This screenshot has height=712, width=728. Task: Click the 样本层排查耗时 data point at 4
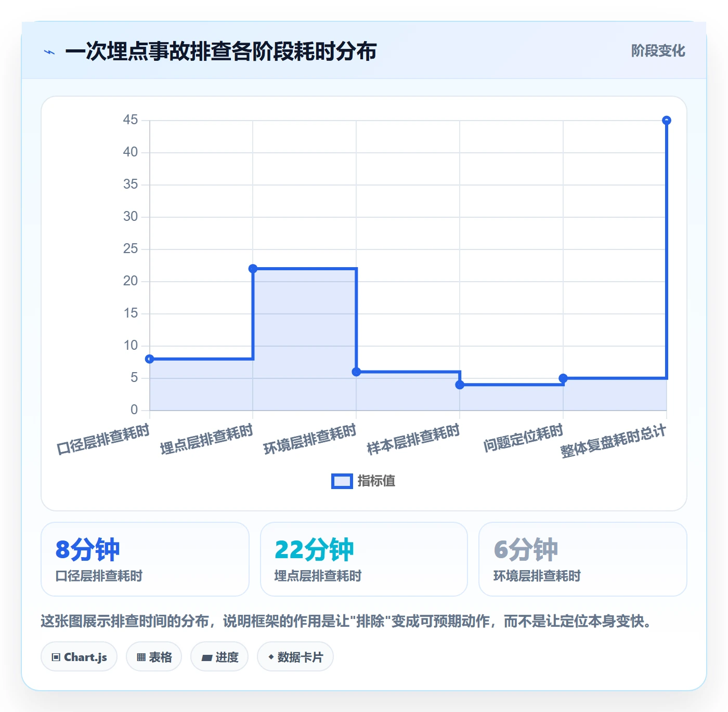pyautogui.click(x=460, y=385)
